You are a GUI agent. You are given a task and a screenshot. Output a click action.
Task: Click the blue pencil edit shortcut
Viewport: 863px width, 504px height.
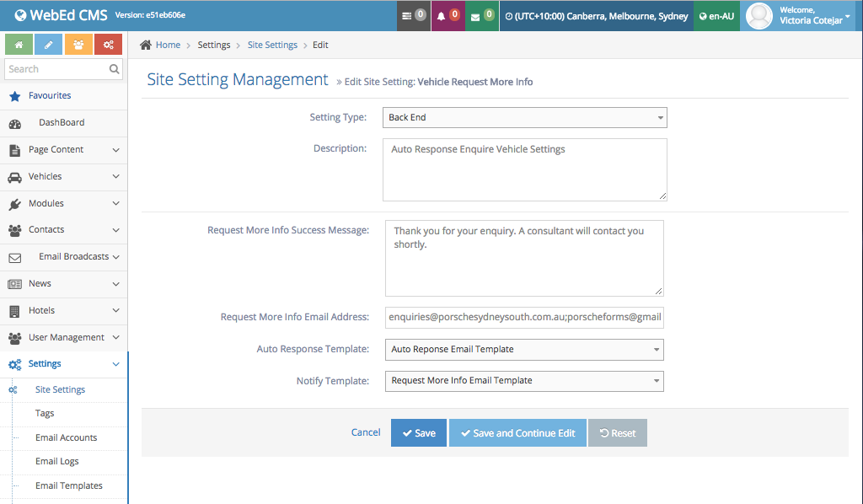coord(49,45)
